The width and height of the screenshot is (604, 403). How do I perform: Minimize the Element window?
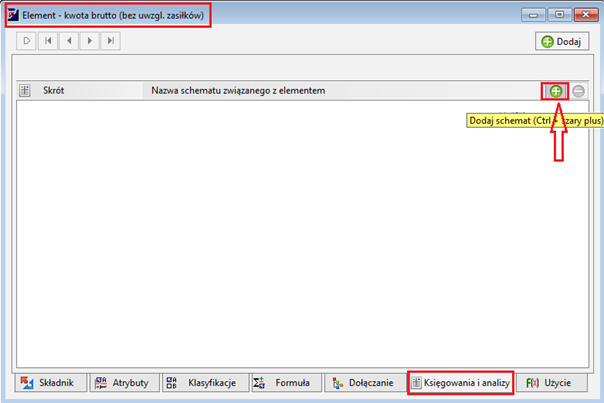click(533, 15)
